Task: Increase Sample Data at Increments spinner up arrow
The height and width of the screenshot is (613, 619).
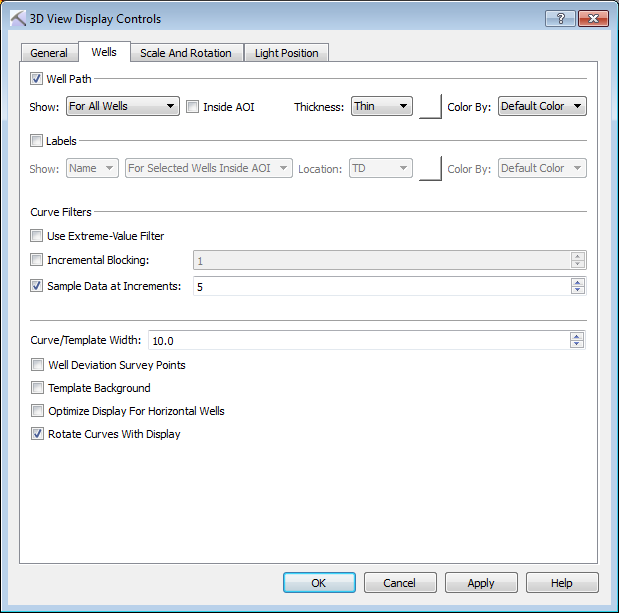Action: click(x=577, y=282)
